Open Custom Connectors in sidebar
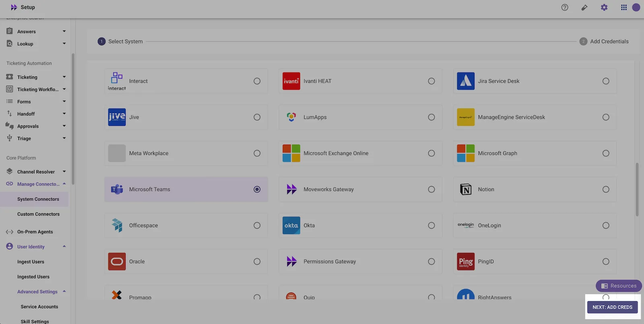 (x=38, y=214)
